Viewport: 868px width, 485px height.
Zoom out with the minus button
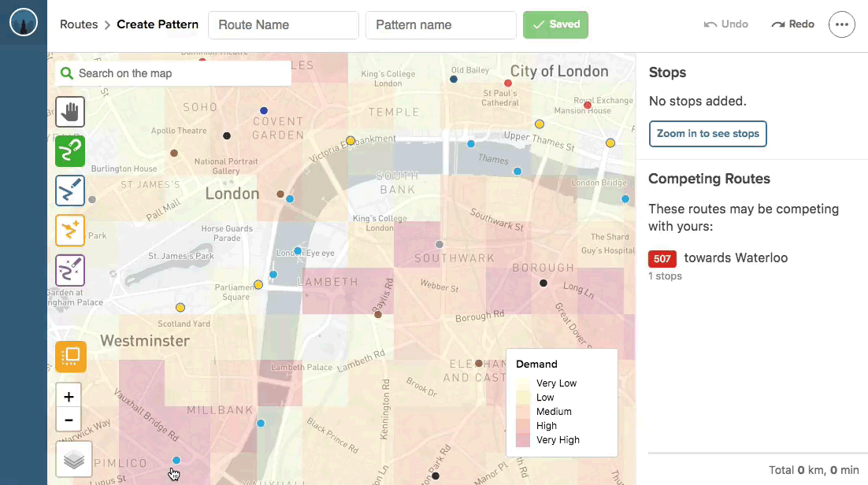point(69,420)
